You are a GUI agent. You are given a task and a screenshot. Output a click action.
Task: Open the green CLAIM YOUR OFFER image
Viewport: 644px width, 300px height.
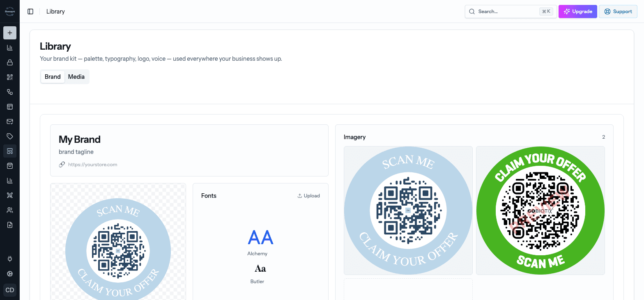click(540, 211)
